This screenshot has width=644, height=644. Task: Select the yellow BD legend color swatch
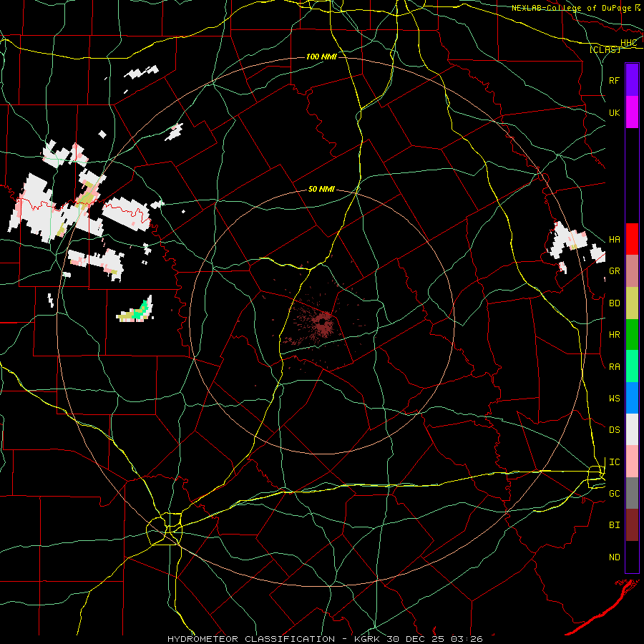click(x=632, y=303)
